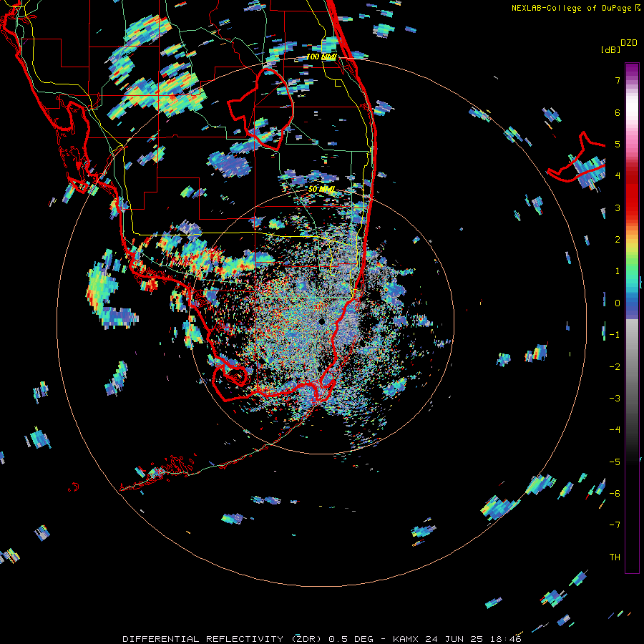Click the -3 dB scale label
Image resolution: width=644 pixels, height=644 pixels.
(615, 398)
